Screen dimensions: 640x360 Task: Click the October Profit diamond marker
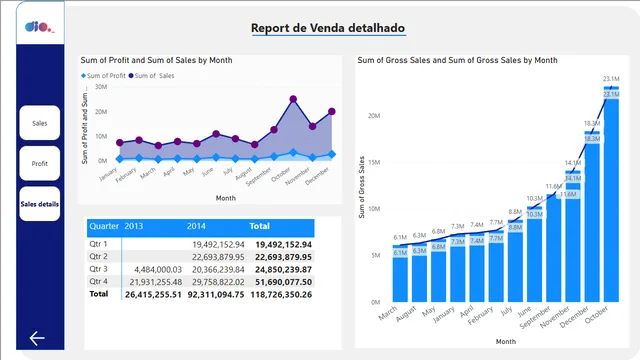pyautogui.click(x=293, y=153)
